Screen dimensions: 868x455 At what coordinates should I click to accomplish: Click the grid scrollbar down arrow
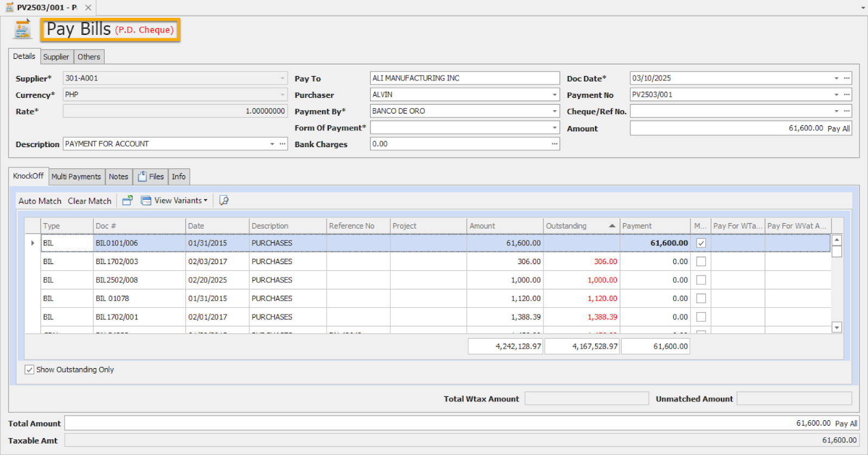pos(837,327)
